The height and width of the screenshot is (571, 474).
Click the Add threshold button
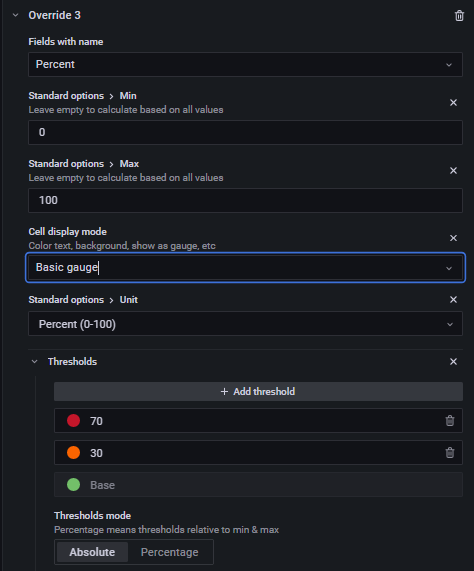[x=258, y=391]
